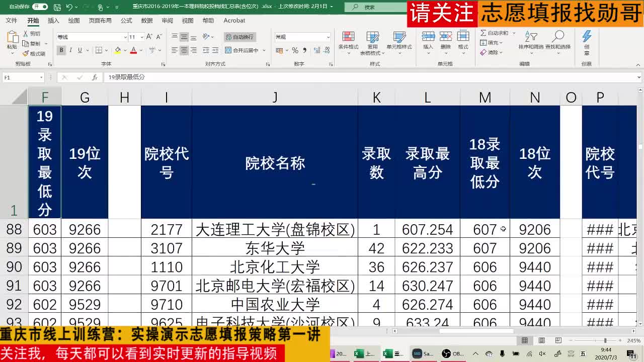Align text right
Screen dimensions: 644x362
tap(194, 50)
